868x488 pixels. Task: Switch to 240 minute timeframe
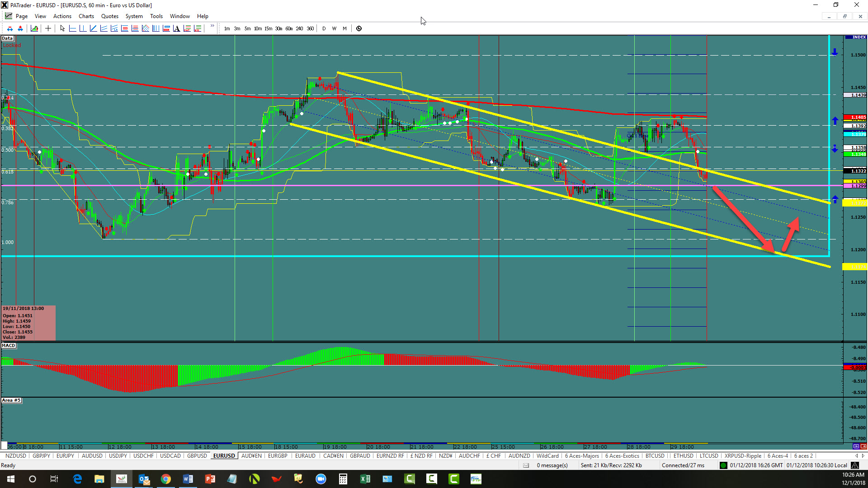(299, 28)
